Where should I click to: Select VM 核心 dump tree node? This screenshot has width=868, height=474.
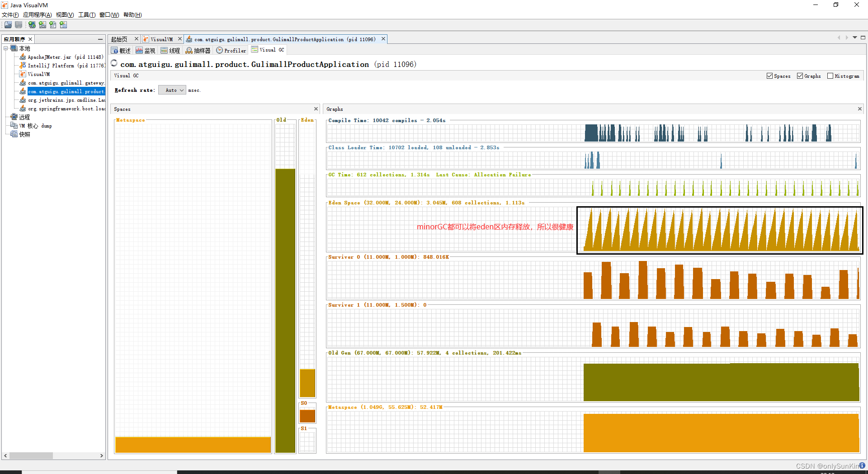coord(35,126)
